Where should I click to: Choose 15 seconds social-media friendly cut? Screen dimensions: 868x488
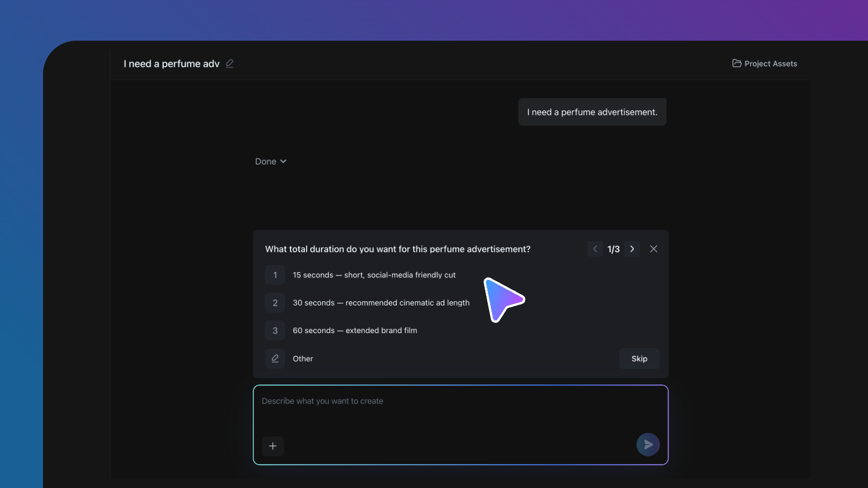(374, 275)
